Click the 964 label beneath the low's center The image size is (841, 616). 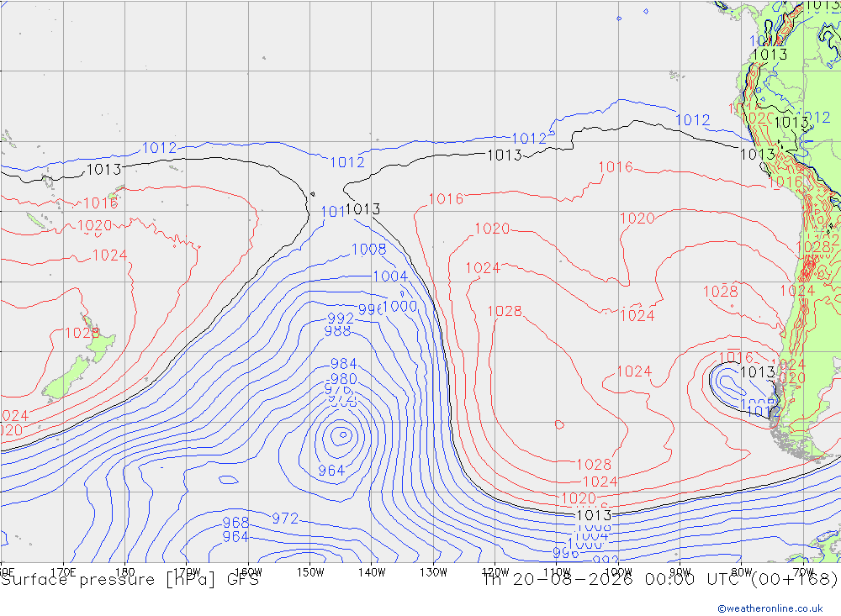[x=331, y=471]
